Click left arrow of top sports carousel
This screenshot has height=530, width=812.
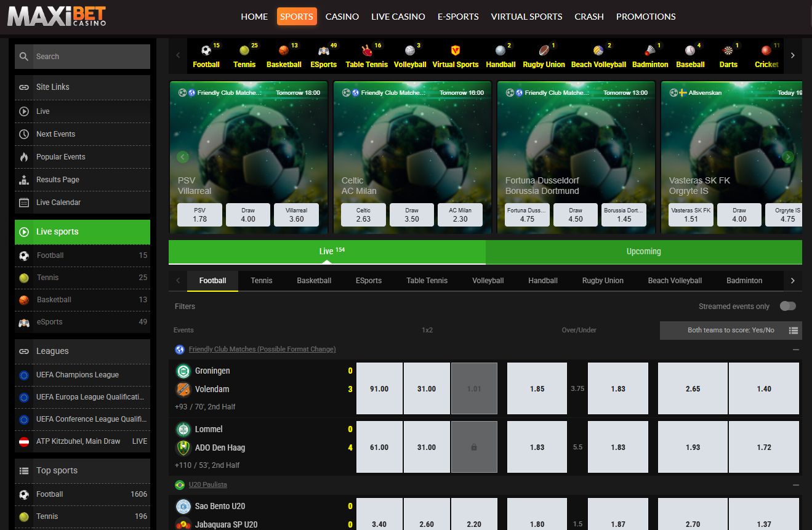(x=178, y=55)
